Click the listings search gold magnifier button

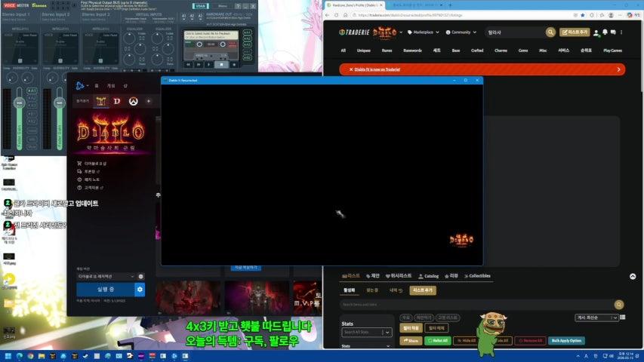coord(619,305)
